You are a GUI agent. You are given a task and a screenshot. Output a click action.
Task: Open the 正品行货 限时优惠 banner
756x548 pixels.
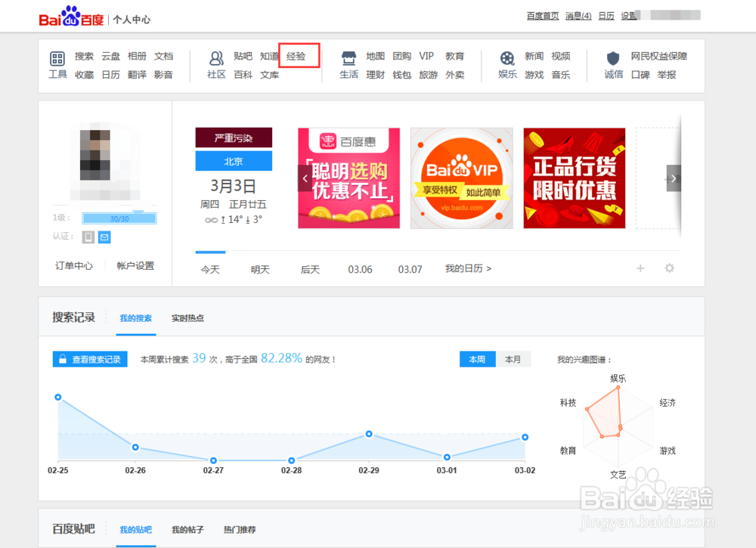[575, 178]
